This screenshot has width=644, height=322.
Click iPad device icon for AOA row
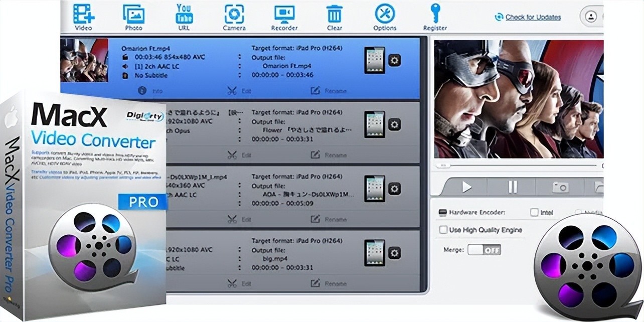click(x=375, y=189)
